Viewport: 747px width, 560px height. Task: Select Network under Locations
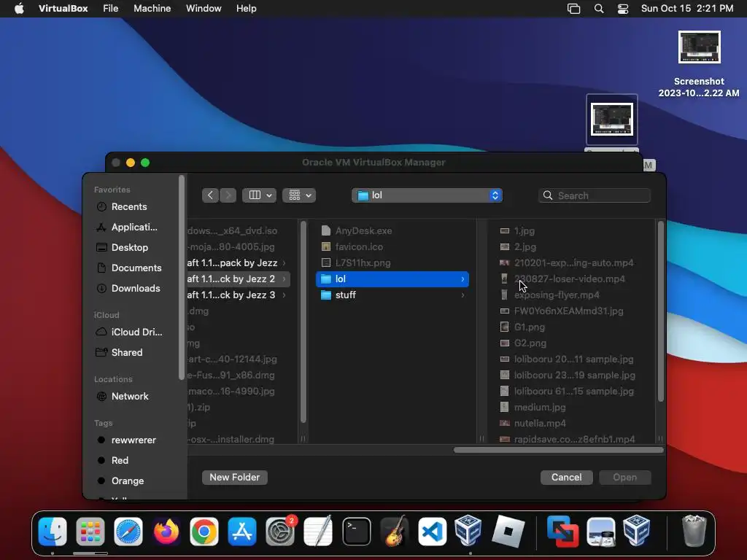[130, 397]
